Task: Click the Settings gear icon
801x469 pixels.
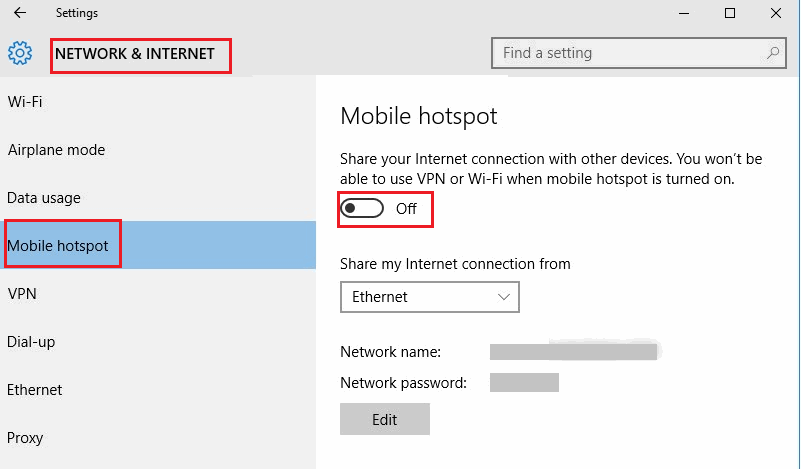Action: click(20, 53)
